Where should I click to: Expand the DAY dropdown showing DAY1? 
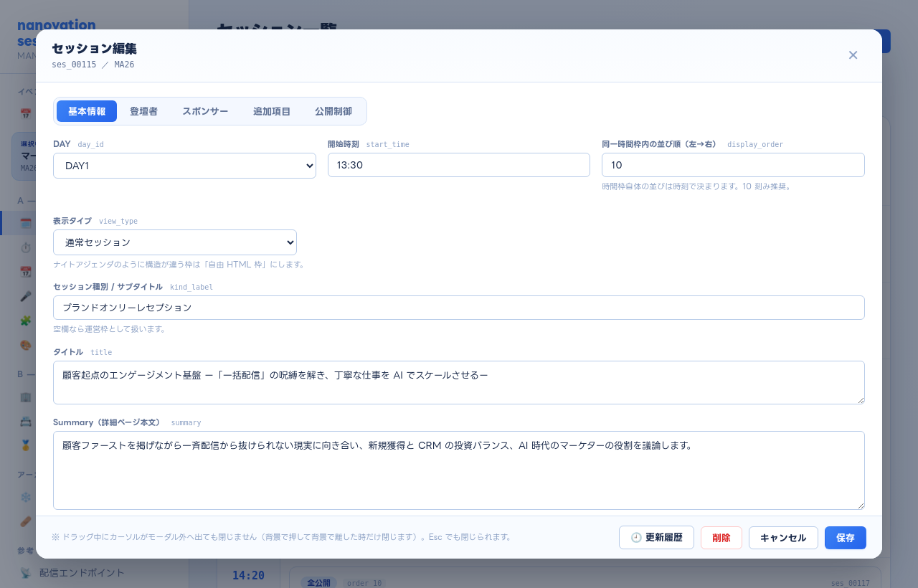tap(184, 166)
